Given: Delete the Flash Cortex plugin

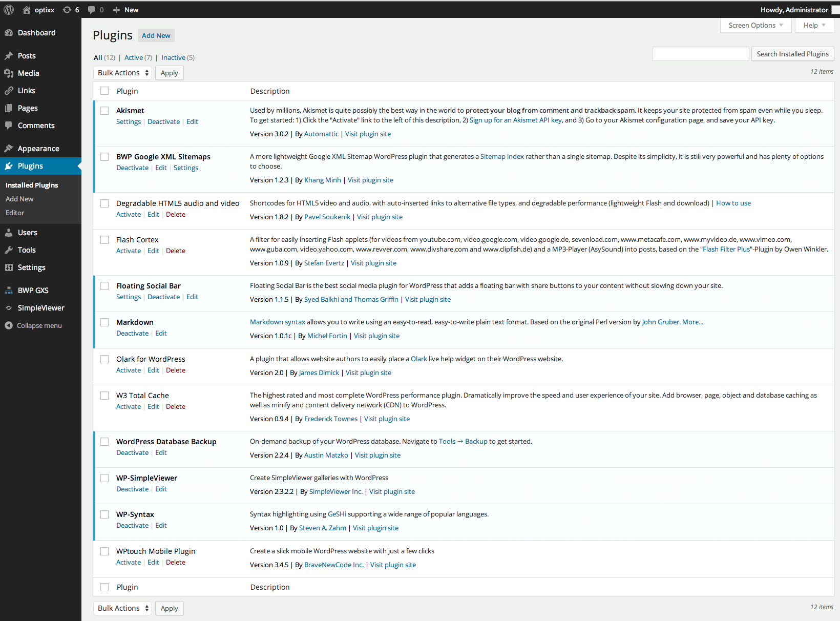Looking at the screenshot, I should 176,251.
